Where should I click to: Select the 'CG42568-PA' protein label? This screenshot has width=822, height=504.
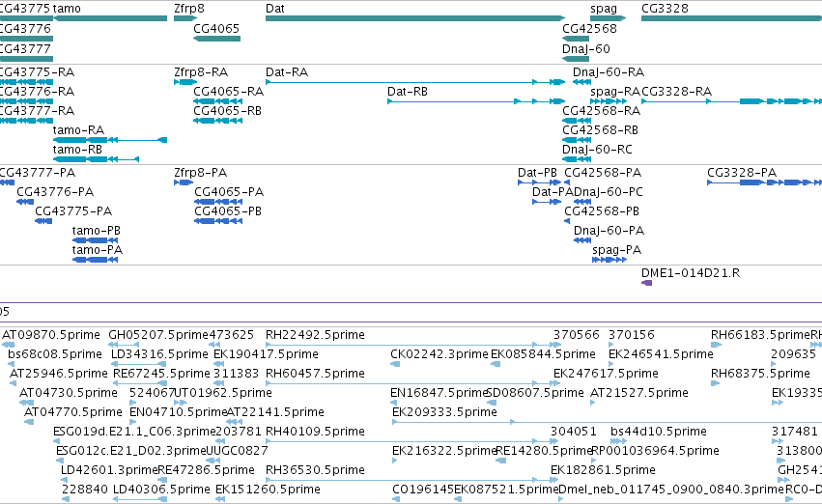tap(603, 173)
